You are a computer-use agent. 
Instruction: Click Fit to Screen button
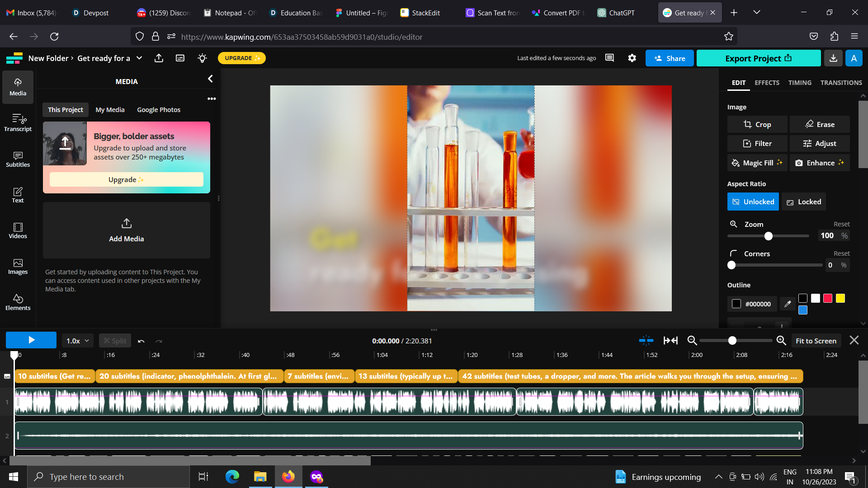coord(816,341)
